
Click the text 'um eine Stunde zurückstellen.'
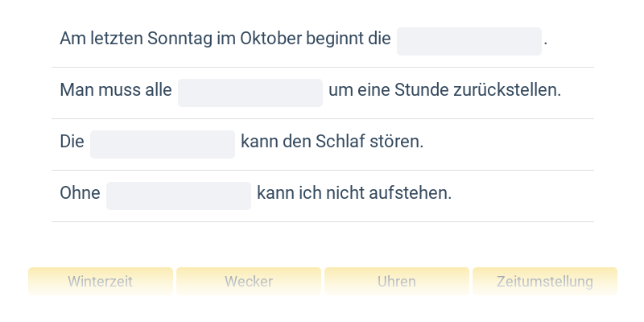pos(444,90)
